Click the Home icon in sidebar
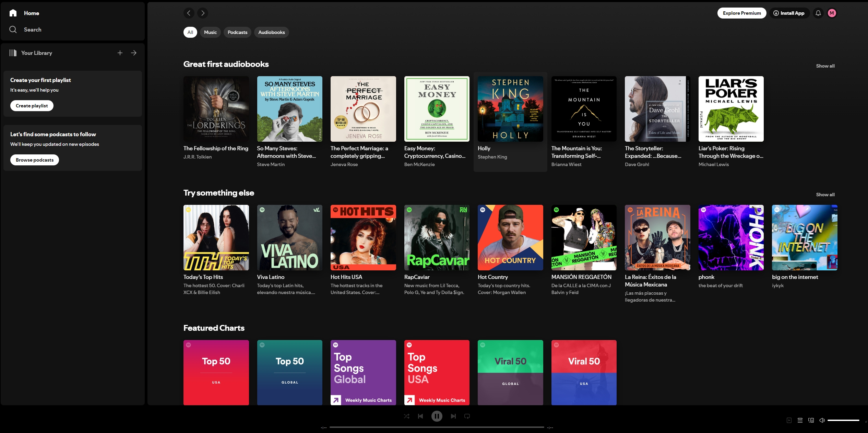The image size is (868, 433). click(13, 13)
